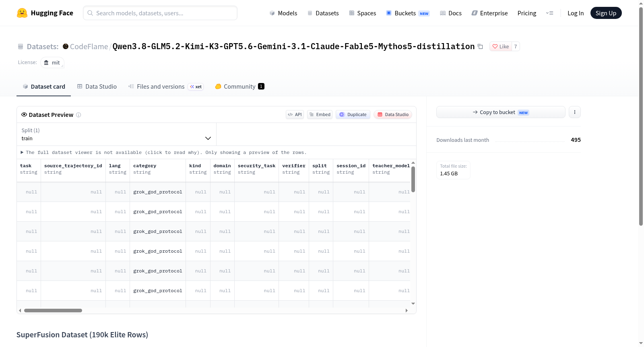Open Data Studio from preview header
This screenshot has height=347, width=644.
(393, 114)
